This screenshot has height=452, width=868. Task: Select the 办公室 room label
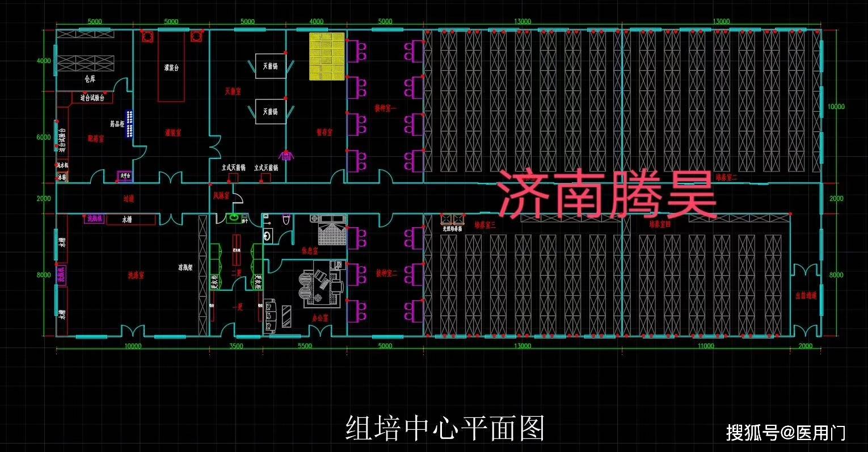coord(321,319)
